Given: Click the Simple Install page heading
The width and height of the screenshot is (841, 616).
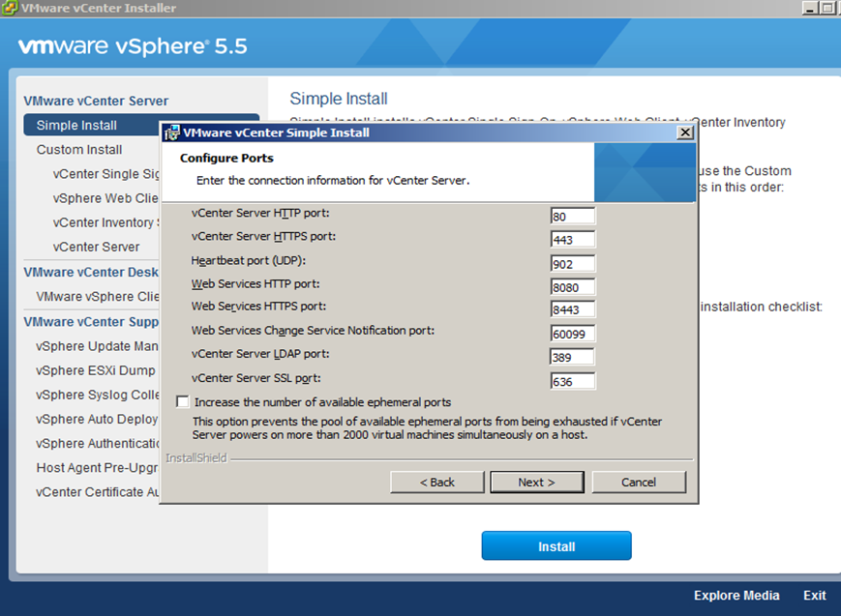Looking at the screenshot, I should coord(339,99).
